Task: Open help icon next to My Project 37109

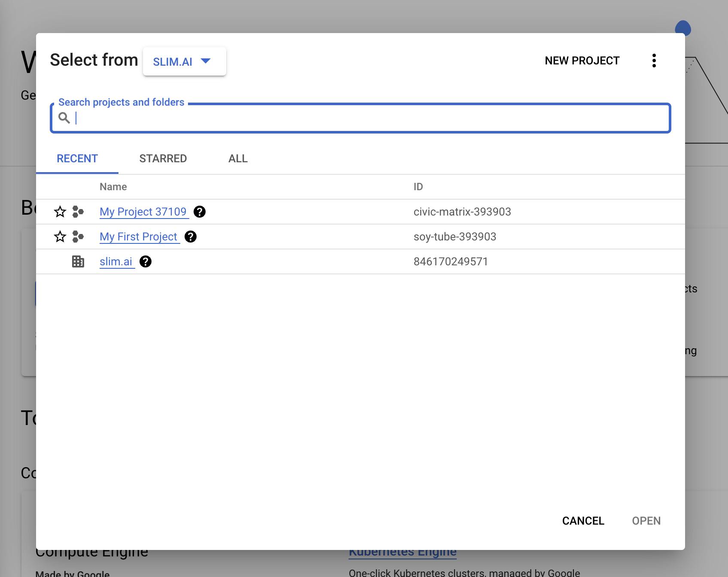Action: click(x=200, y=212)
